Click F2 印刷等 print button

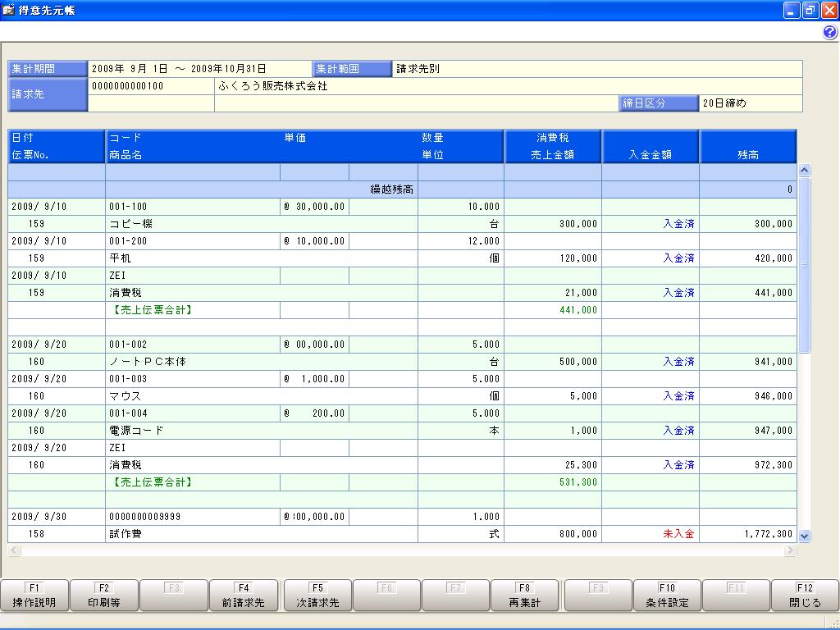[x=104, y=596]
